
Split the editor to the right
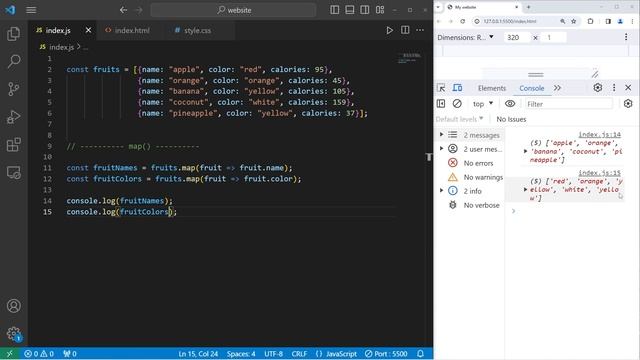point(405,30)
